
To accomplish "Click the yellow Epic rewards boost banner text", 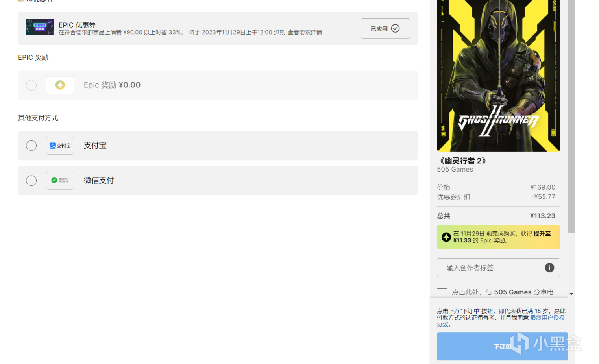I will [502, 237].
